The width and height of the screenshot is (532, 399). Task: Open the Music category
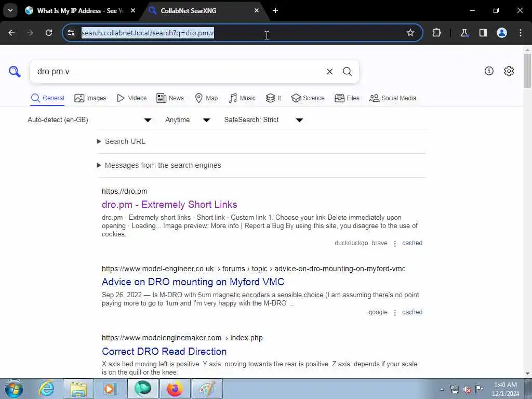click(242, 98)
